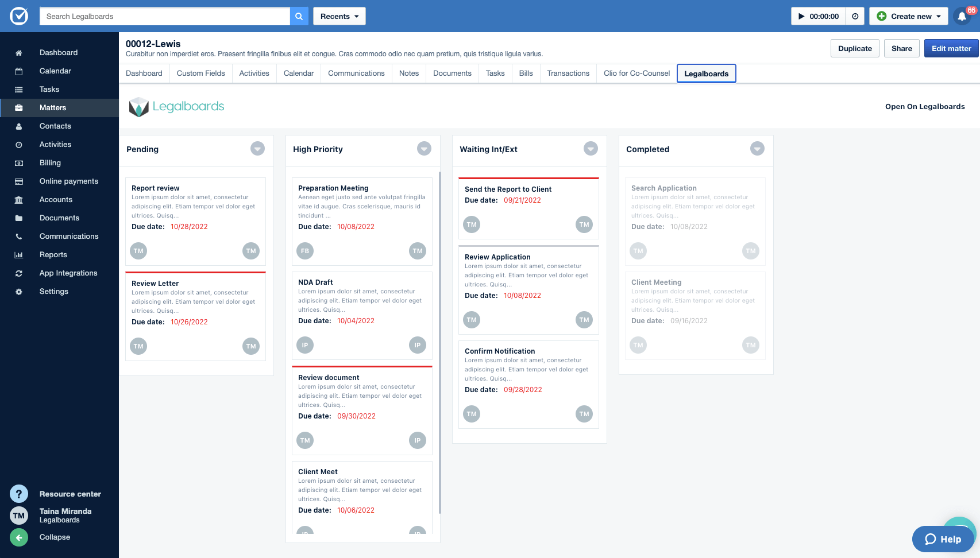Open the Review Application card
This screenshot has width=980, height=558.
(528, 290)
